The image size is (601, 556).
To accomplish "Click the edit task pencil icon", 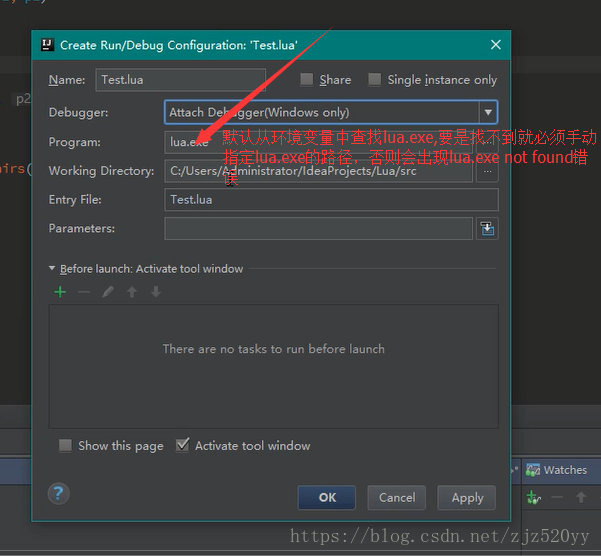I will [108, 292].
